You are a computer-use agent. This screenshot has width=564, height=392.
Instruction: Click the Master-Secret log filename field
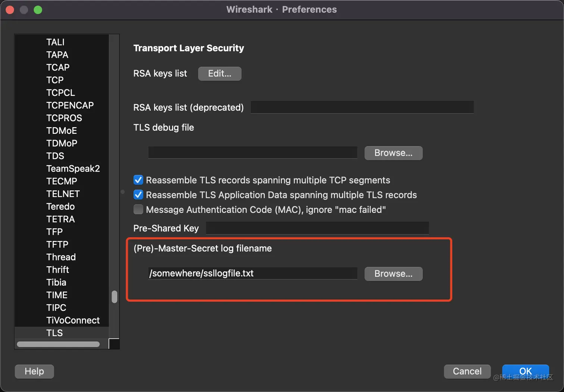[253, 273]
